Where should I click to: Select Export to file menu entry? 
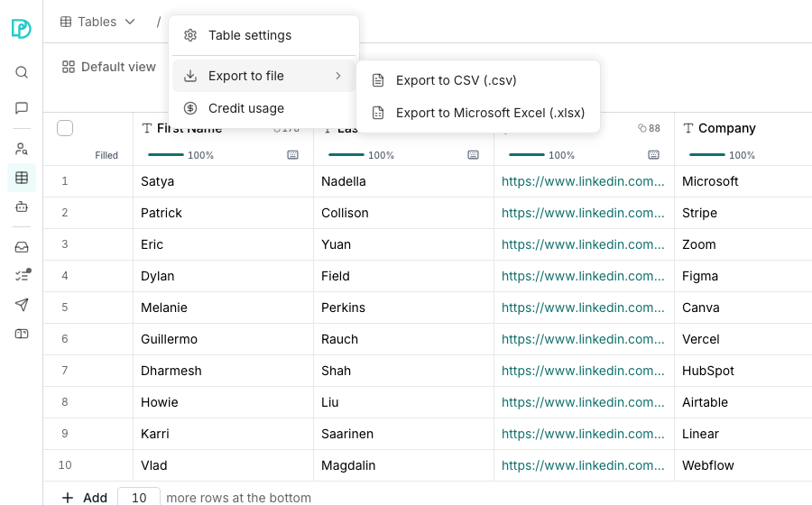263,76
